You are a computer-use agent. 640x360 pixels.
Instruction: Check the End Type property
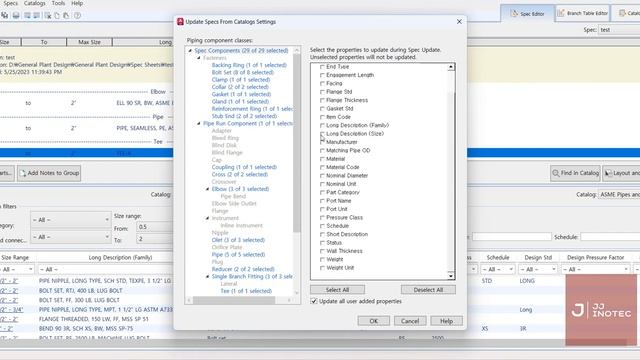(x=322, y=67)
